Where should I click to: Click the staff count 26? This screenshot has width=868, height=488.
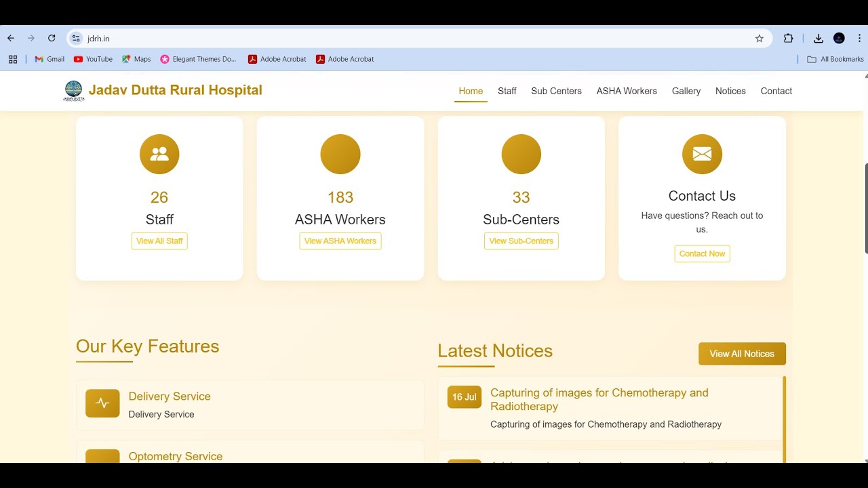[159, 197]
